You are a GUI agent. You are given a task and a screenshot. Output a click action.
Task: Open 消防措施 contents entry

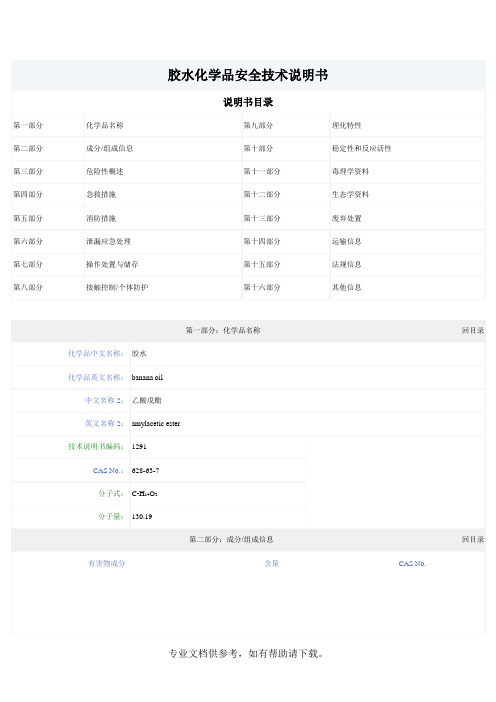(101, 218)
